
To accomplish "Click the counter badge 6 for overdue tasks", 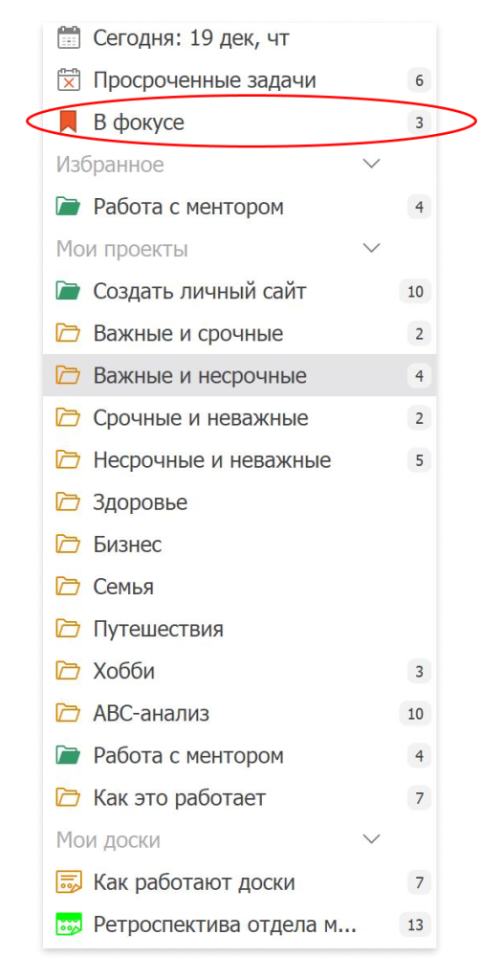I will tap(419, 80).
